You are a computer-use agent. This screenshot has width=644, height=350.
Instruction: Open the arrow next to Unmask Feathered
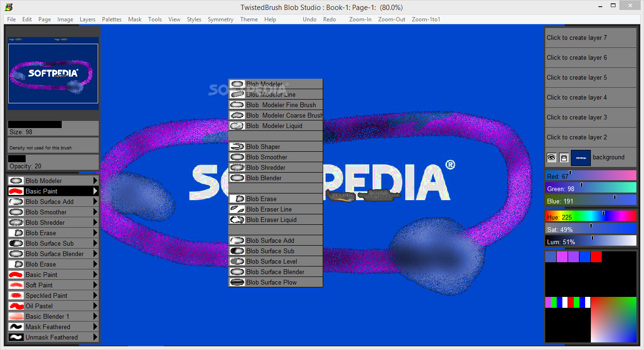click(95, 337)
